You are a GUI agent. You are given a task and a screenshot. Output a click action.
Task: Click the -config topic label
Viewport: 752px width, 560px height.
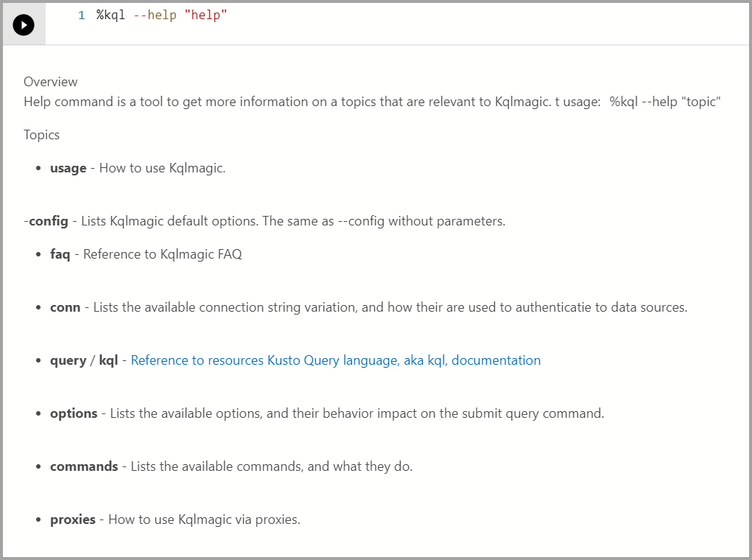[x=46, y=220]
